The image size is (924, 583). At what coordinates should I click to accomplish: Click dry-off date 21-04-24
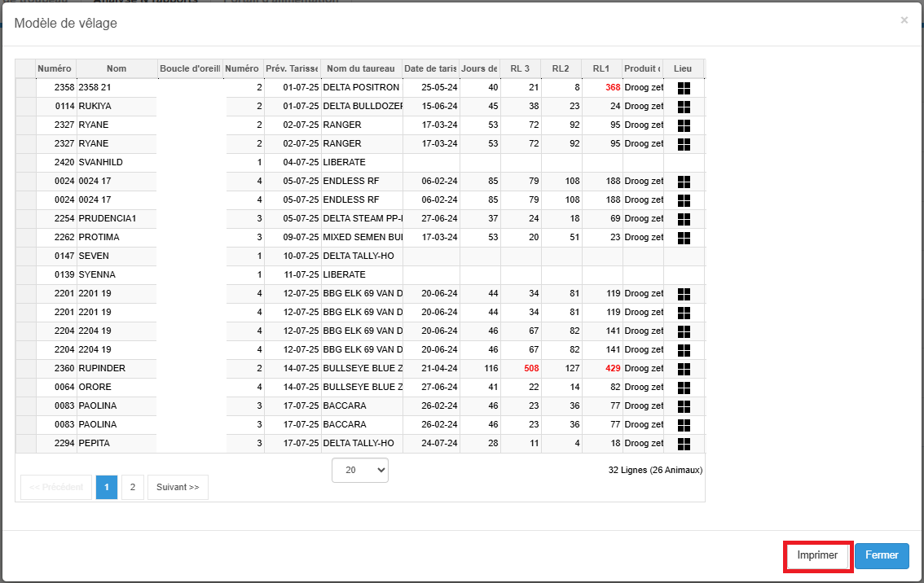(x=440, y=368)
